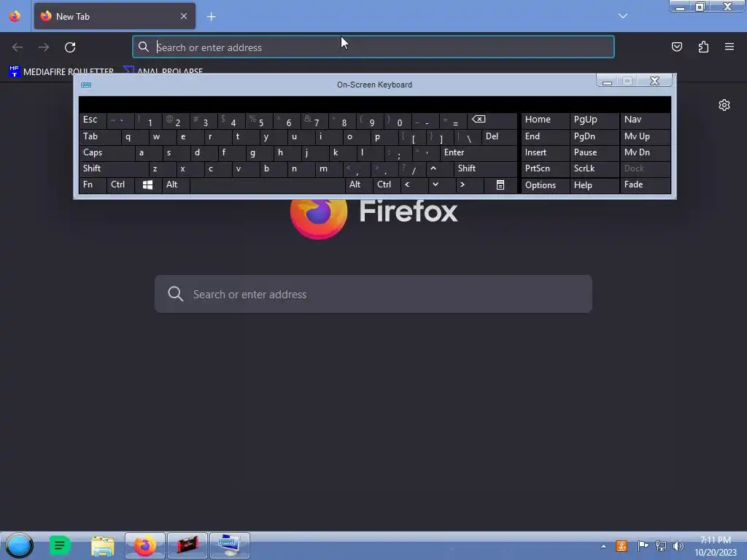Toggle the right Alt key on On-Screen Keyboard
This screenshot has width=747, height=560.
[359, 184]
